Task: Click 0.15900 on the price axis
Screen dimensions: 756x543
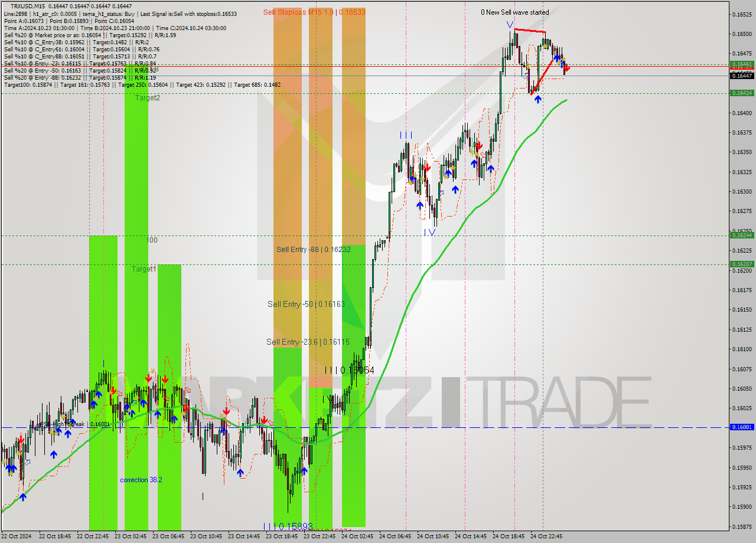Action: [742, 506]
